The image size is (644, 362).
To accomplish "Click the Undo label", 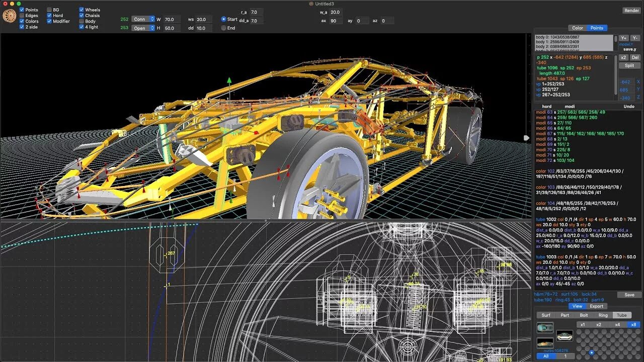I will (629, 107).
